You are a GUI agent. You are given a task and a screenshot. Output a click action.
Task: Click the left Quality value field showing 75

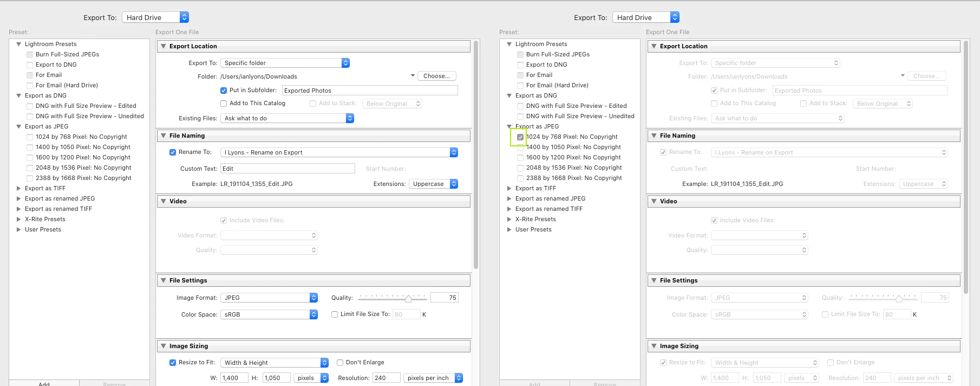point(445,298)
